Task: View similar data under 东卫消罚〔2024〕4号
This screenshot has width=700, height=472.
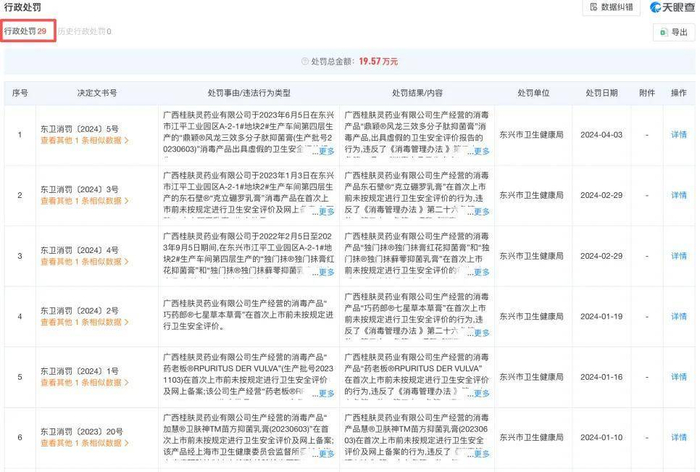Action: coord(84,262)
